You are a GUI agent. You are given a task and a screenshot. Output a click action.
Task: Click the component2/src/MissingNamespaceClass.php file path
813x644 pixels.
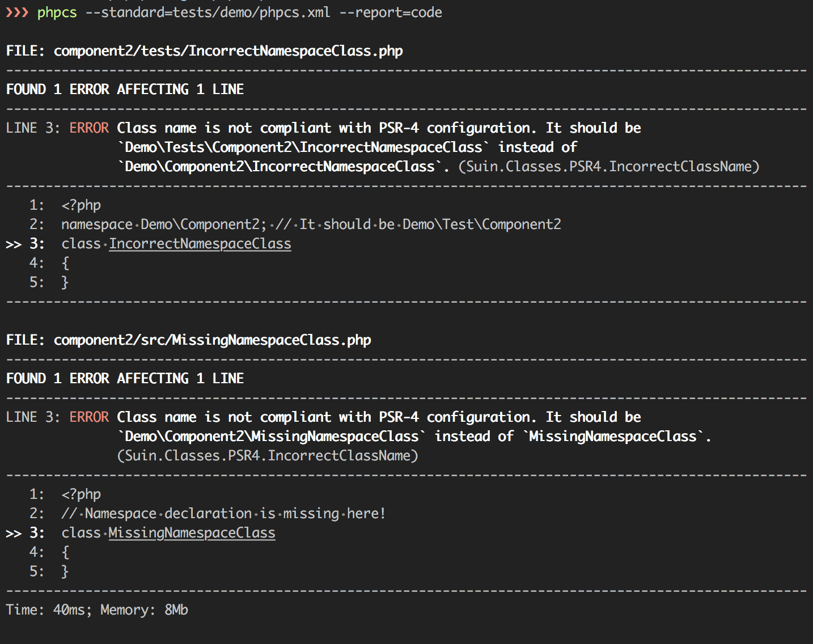click(212, 340)
